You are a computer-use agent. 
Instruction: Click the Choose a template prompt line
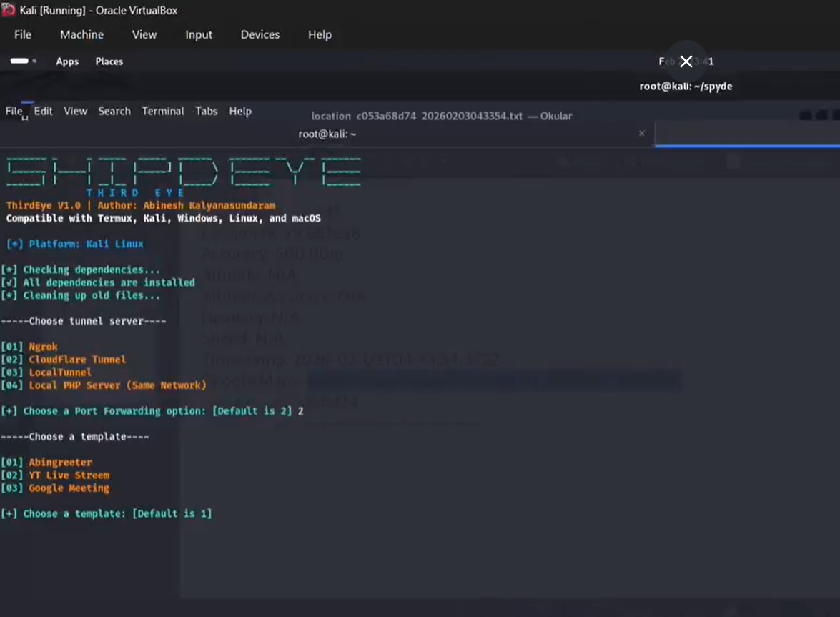107,513
